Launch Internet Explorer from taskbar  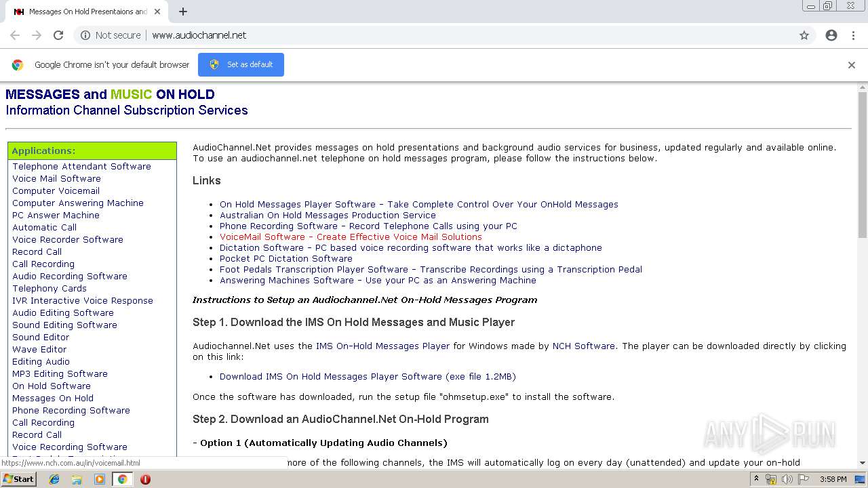(x=54, y=479)
